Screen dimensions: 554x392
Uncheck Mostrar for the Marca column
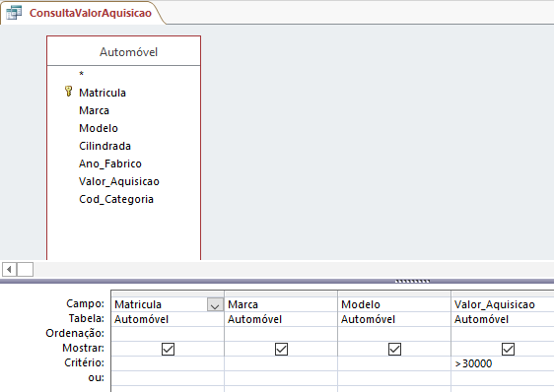click(281, 349)
